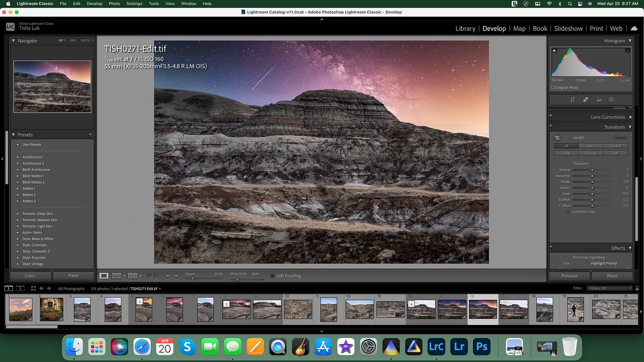Image resolution: width=644 pixels, height=362 pixels.
Task: Click the Upright Guided button
Action: 616,146
